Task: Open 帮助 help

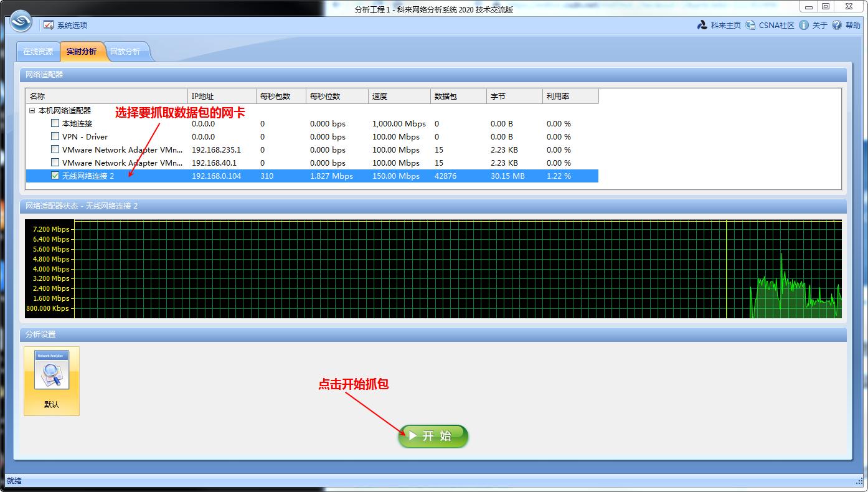Action: coord(846,26)
